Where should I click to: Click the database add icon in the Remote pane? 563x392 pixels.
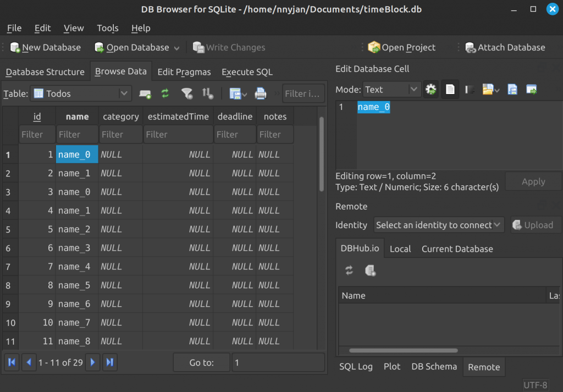click(x=370, y=270)
